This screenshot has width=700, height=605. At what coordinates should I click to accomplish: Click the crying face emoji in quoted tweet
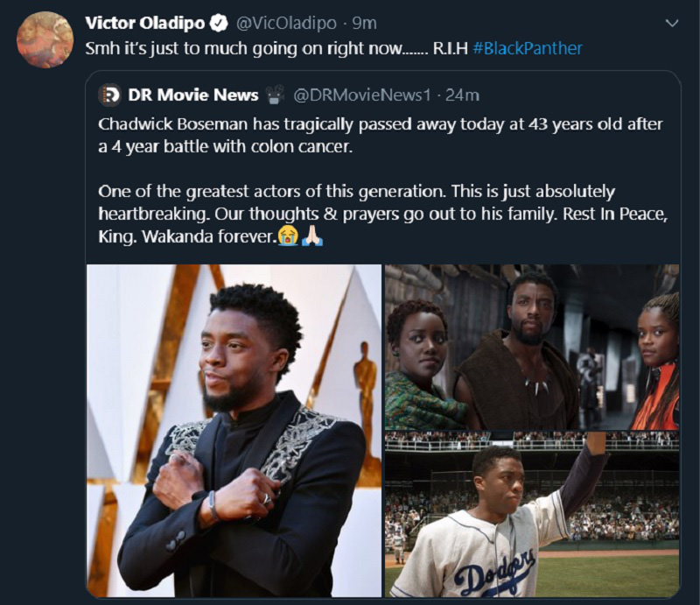[x=289, y=236]
